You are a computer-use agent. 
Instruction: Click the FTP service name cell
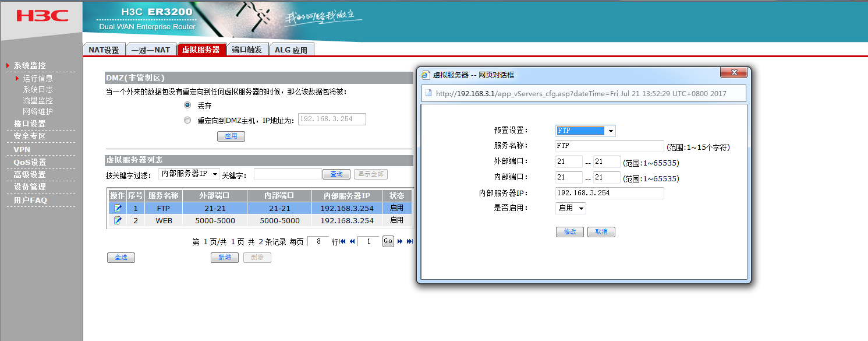tap(164, 208)
